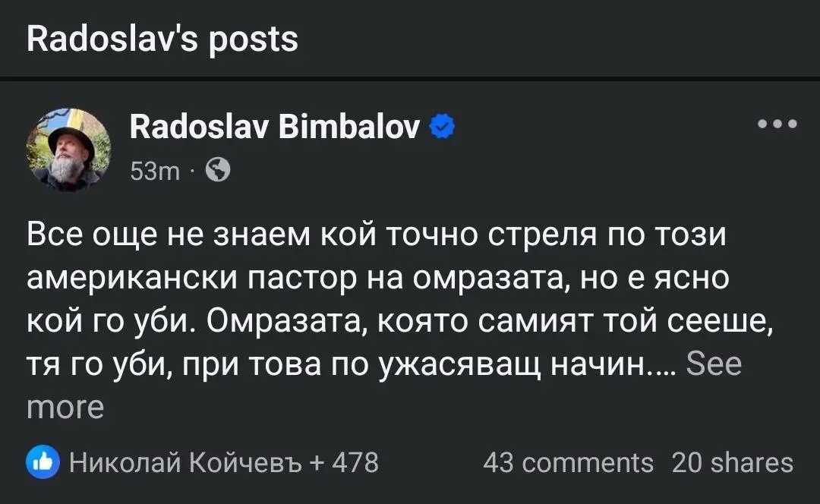Open Radoslav Bimbalov's profile picture

point(68,149)
